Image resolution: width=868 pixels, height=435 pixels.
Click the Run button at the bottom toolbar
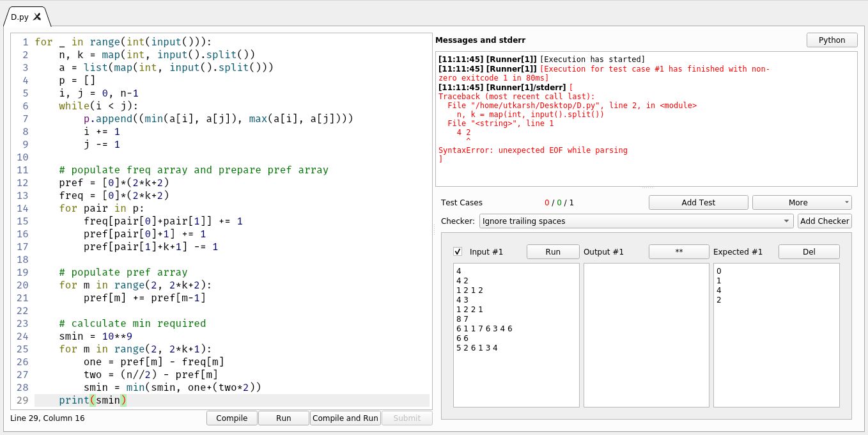[283, 418]
